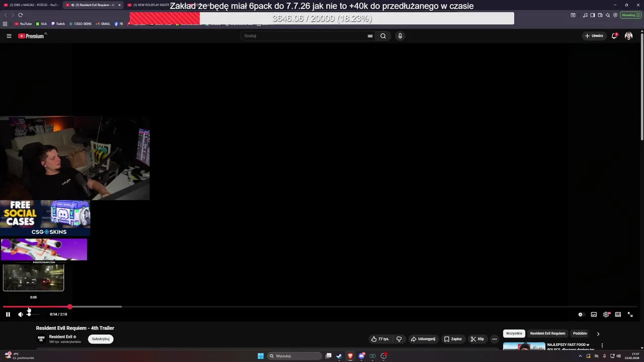
Task: Create a clip with Klip button
Action: point(477,339)
